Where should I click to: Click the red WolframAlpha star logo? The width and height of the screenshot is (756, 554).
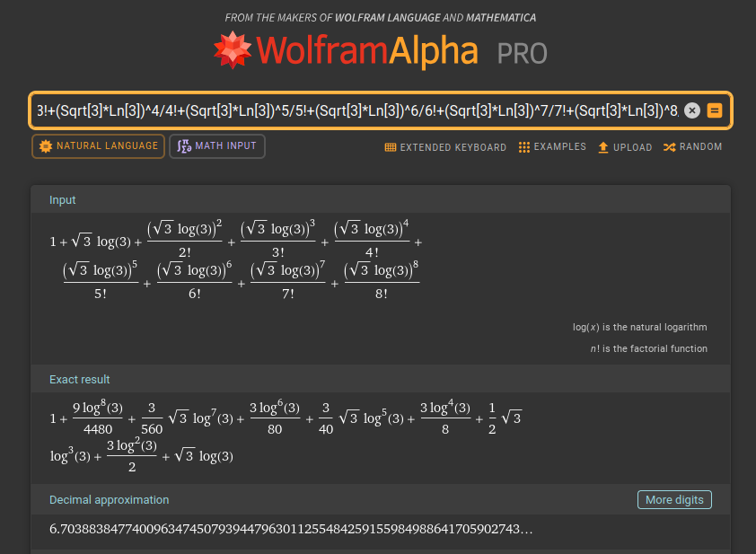[x=234, y=51]
